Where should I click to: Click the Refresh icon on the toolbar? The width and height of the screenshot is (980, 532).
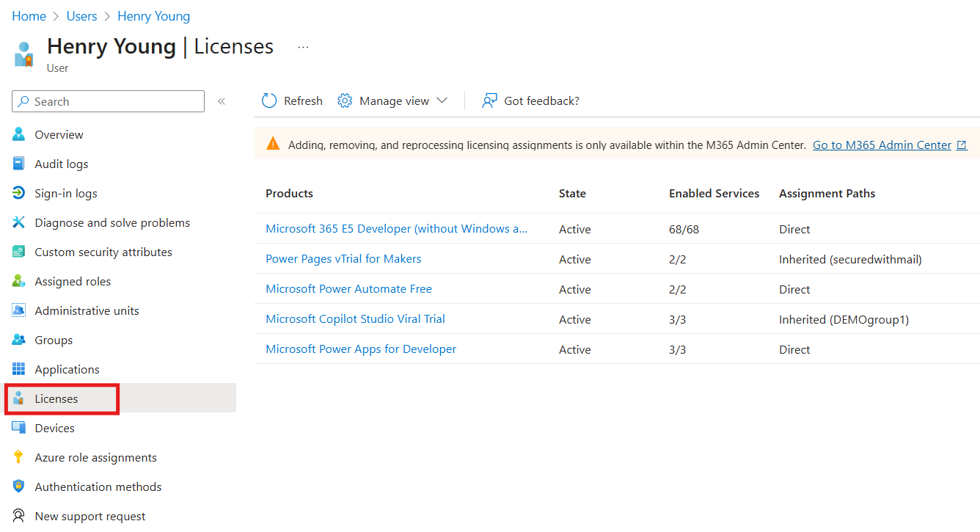click(x=268, y=101)
